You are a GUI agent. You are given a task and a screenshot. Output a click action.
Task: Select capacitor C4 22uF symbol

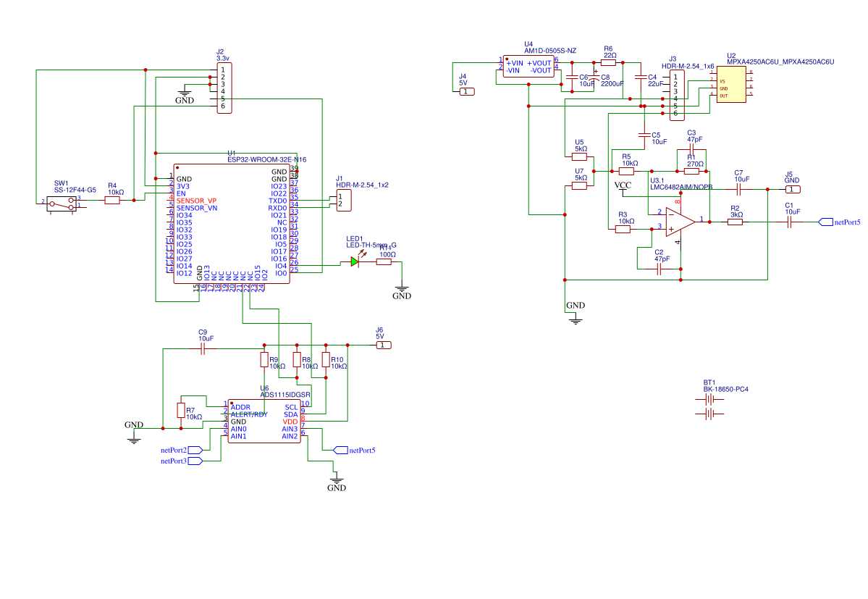[x=641, y=78]
